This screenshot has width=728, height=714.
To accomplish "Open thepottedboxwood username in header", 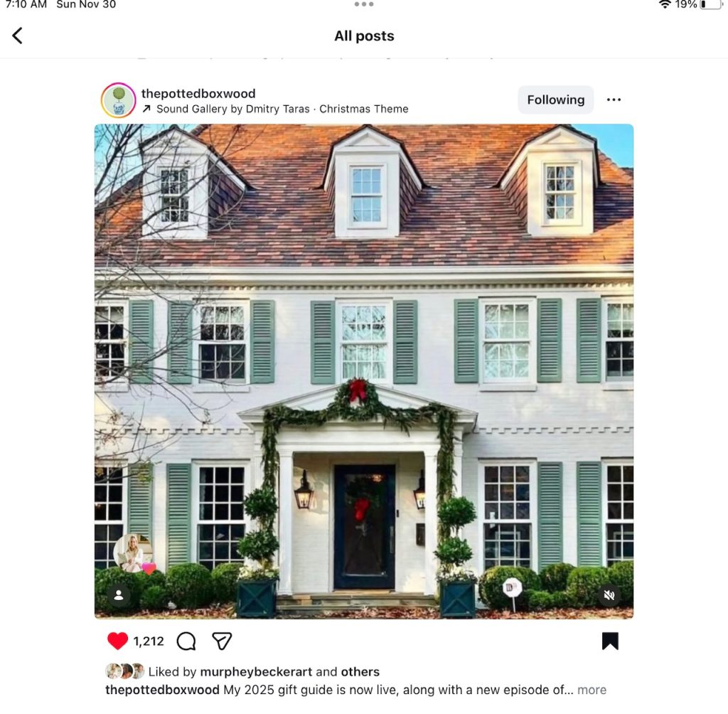I will click(198, 93).
